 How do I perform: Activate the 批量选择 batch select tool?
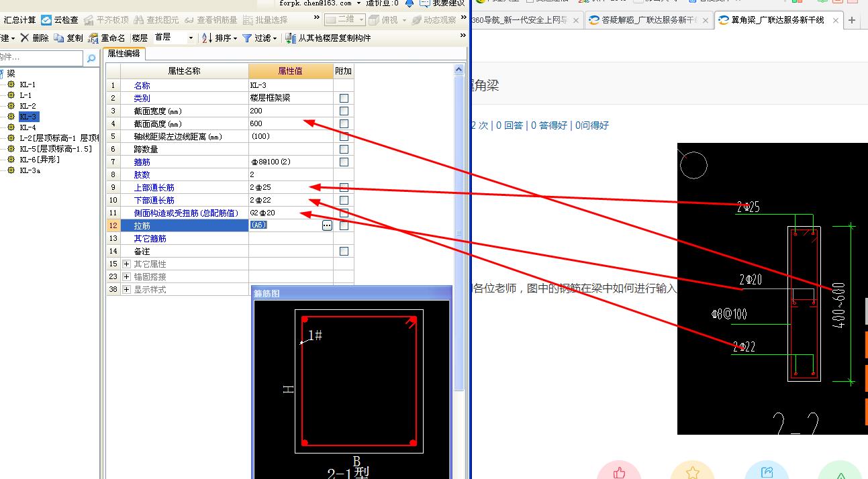pos(264,20)
